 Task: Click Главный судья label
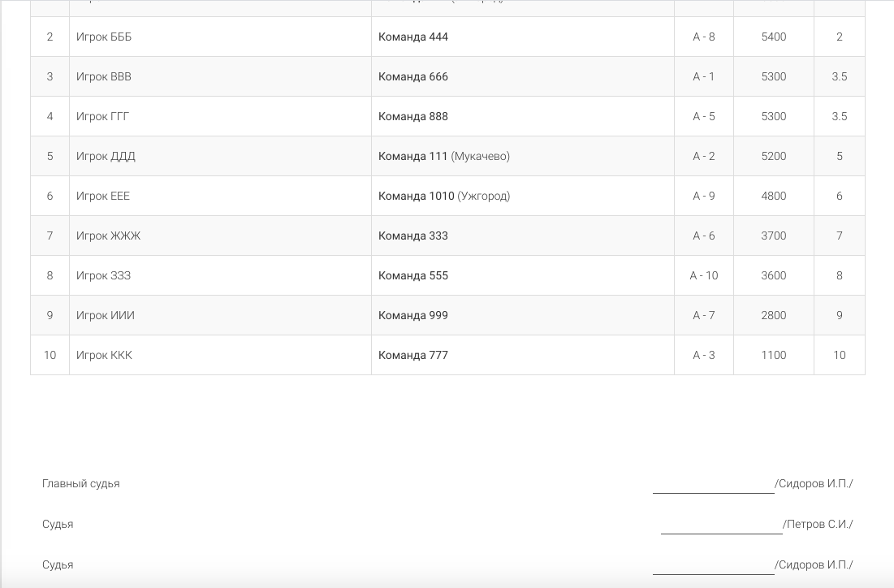tap(81, 483)
